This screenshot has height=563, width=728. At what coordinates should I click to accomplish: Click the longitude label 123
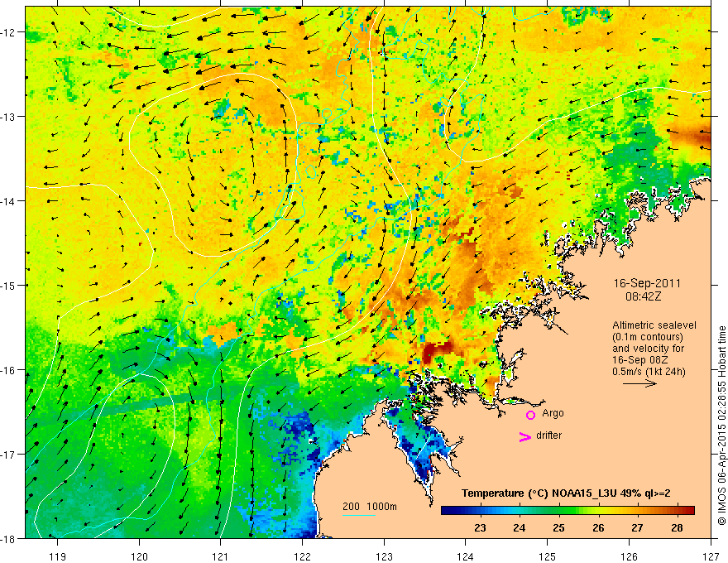pos(384,556)
